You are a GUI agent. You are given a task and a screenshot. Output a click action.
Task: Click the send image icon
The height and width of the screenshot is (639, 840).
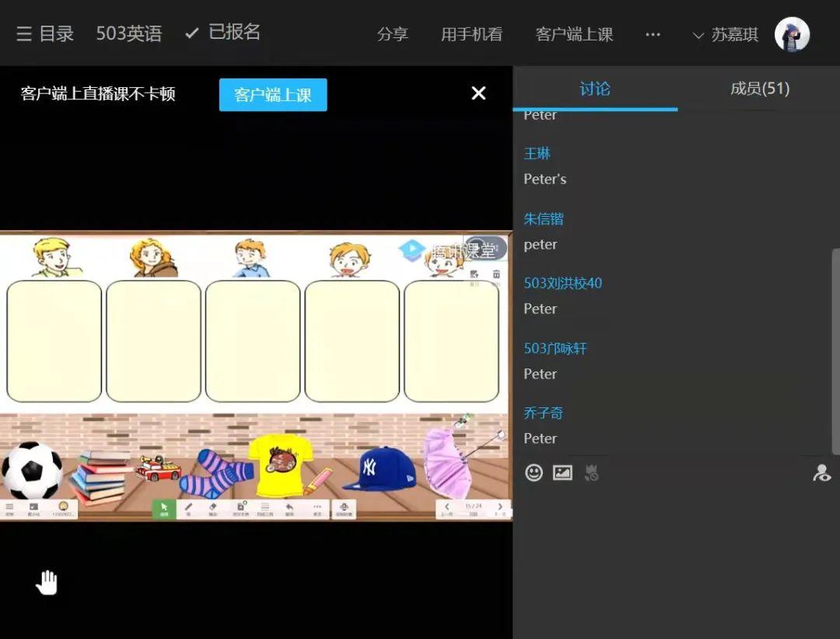pyautogui.click(x=562, y=472)
